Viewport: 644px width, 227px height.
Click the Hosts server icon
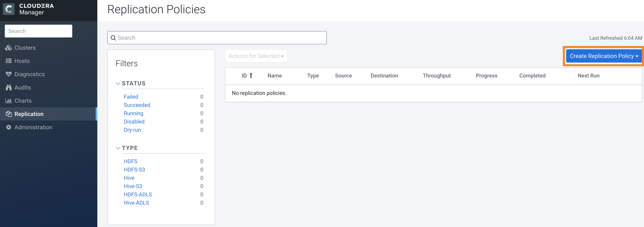point(8,61)
